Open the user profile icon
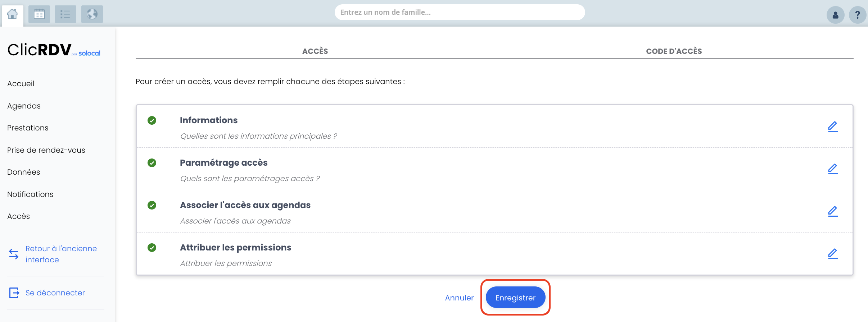The height and width of the screenshot is (322, 868). pyautogui.click(x=836, y=15)
